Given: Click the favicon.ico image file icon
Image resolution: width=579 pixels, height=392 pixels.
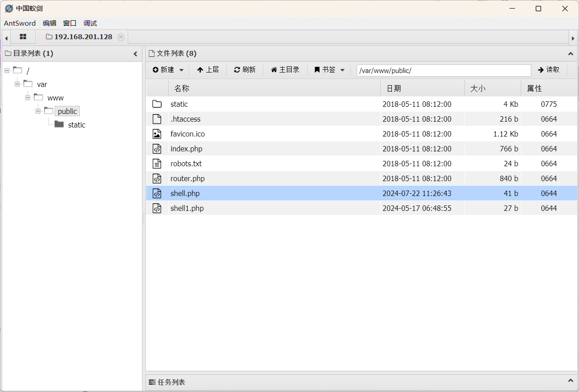Looking at the screenshot, I should [x=157, y=134].
